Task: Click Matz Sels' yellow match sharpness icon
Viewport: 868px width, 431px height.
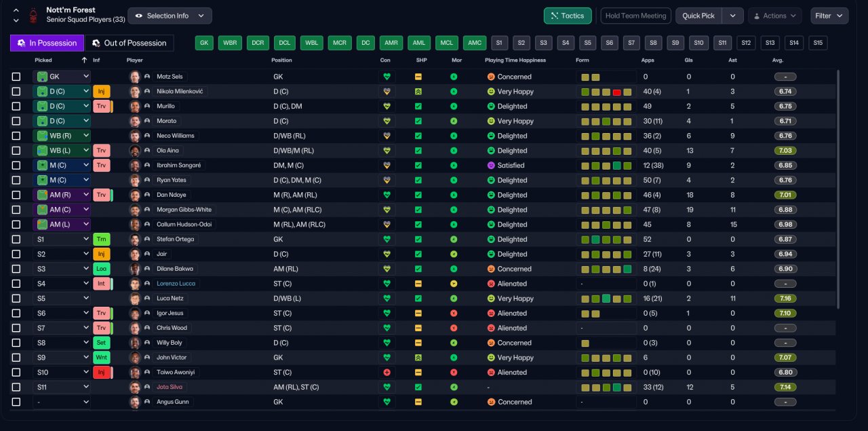Action: [x=418, y=77]
